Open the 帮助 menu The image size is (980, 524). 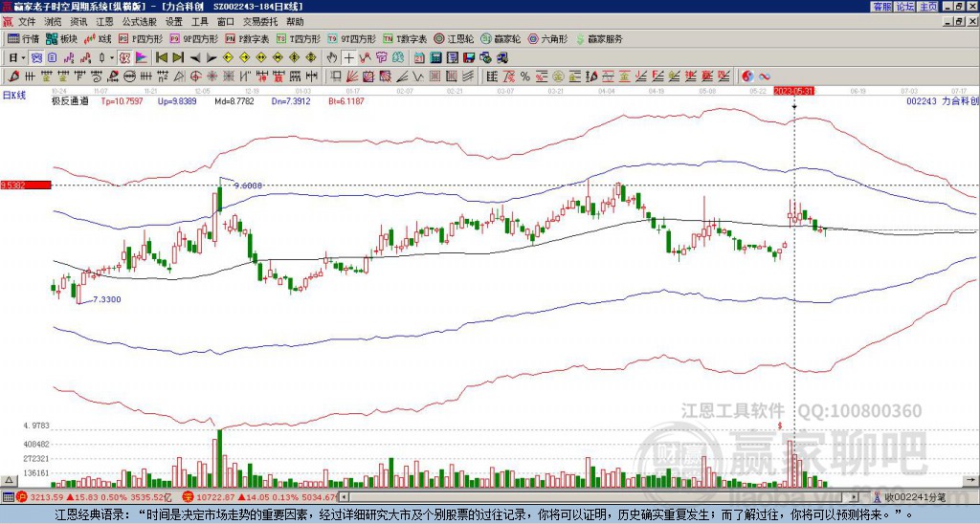[295, 22]
